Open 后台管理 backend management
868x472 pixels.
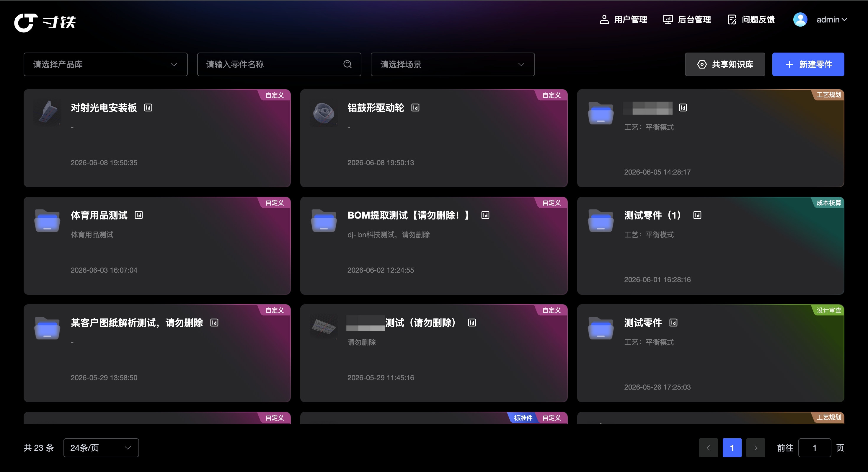point(687,19)
